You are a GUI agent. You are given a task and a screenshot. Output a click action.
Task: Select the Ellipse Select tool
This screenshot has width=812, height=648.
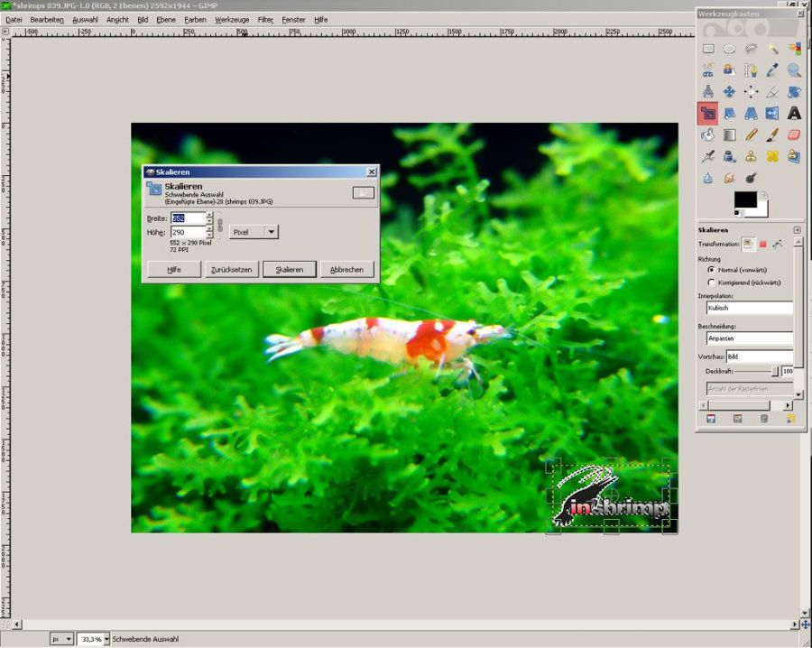730,49
